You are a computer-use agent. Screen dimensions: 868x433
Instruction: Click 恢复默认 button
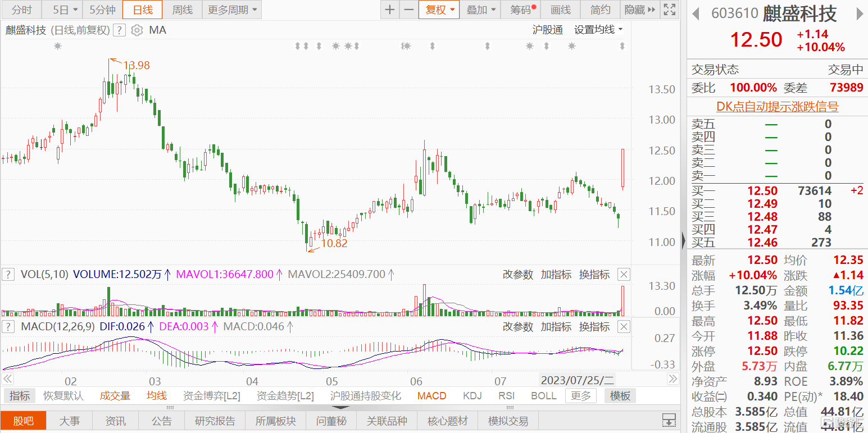[x=63, y=396]
